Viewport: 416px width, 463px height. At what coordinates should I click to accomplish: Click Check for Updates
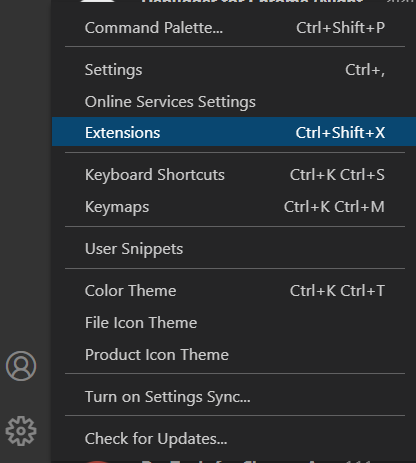pos(235,439)
